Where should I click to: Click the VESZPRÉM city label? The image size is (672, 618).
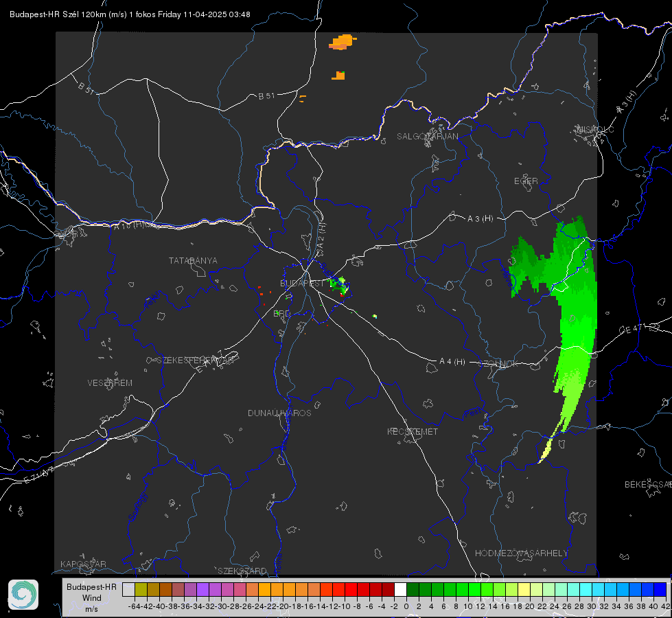click(110, 383)
